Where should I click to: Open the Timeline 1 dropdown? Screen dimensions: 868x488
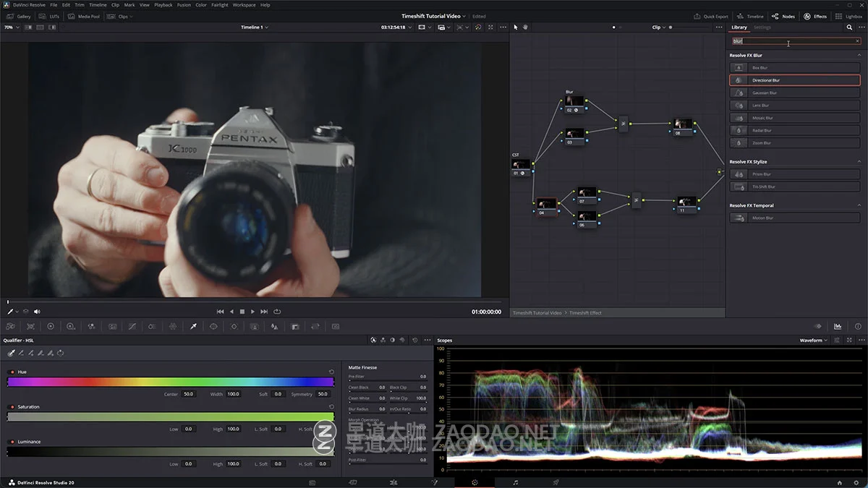pos(255,27)
